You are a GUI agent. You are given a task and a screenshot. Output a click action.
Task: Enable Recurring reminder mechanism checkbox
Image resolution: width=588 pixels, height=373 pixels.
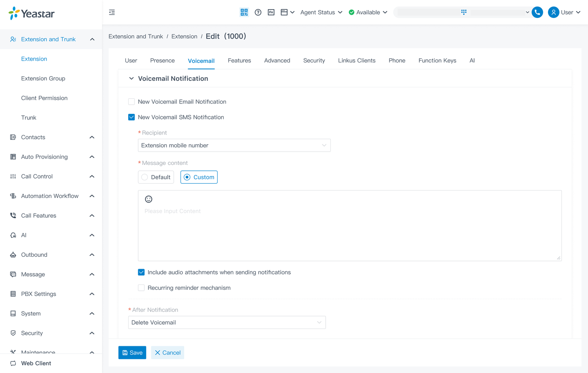point(141,288)
